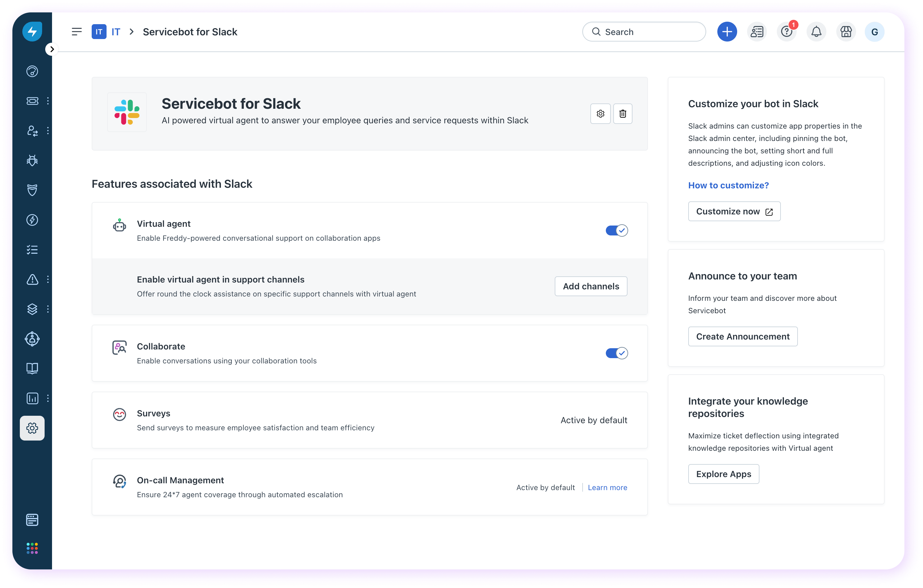Click the marketplace store icon in header
The height and width of the screenshot is (588, 923).
846,32
